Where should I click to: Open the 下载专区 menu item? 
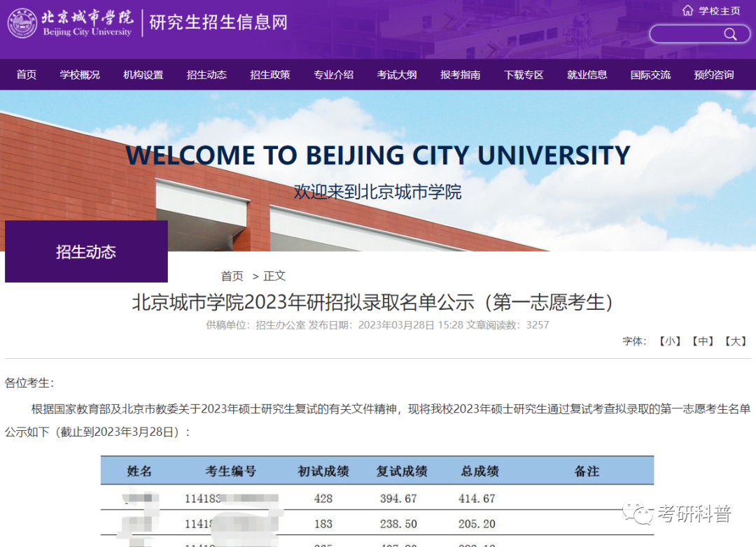click(x=524, y=75)
